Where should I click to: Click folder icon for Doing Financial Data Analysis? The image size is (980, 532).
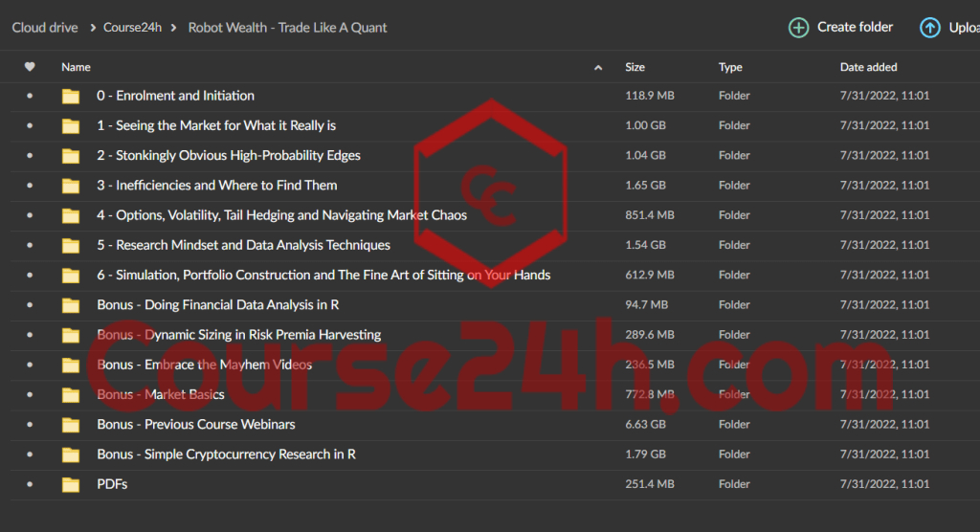pyautogui.click(x=71, y=305)
